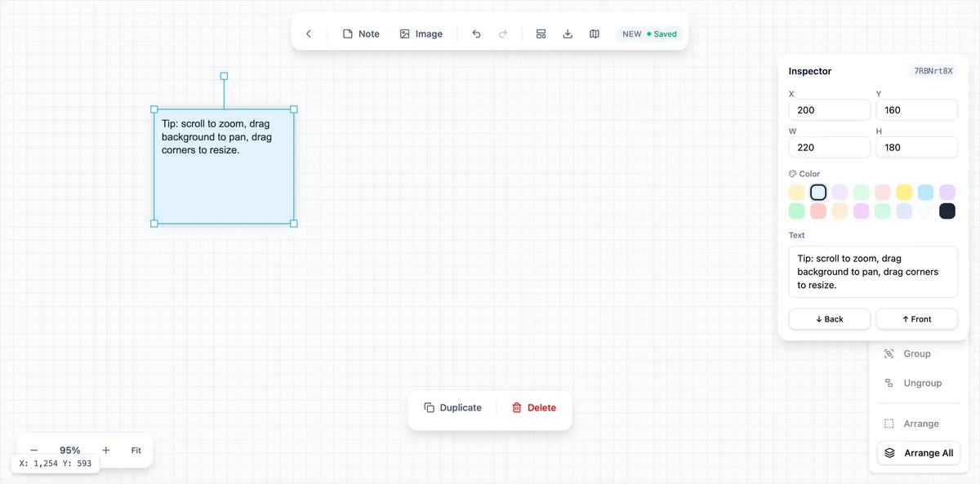Click the cursor coordinates readout

coord(56,464)
